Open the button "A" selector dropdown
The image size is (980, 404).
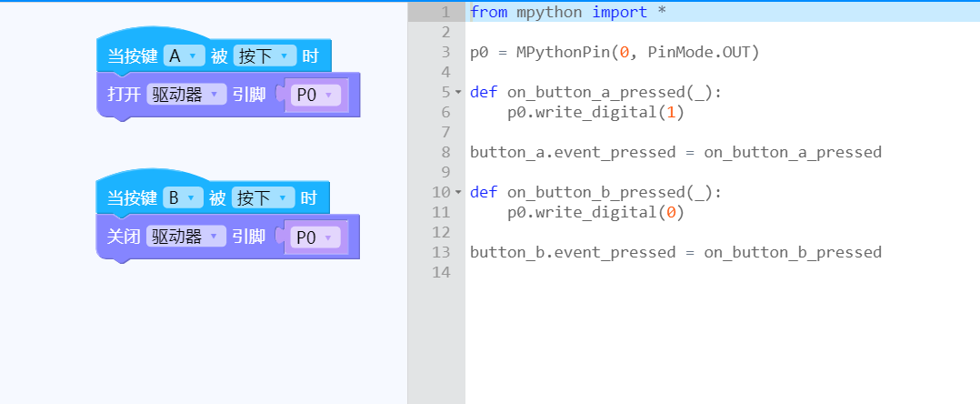click(185, 56)
